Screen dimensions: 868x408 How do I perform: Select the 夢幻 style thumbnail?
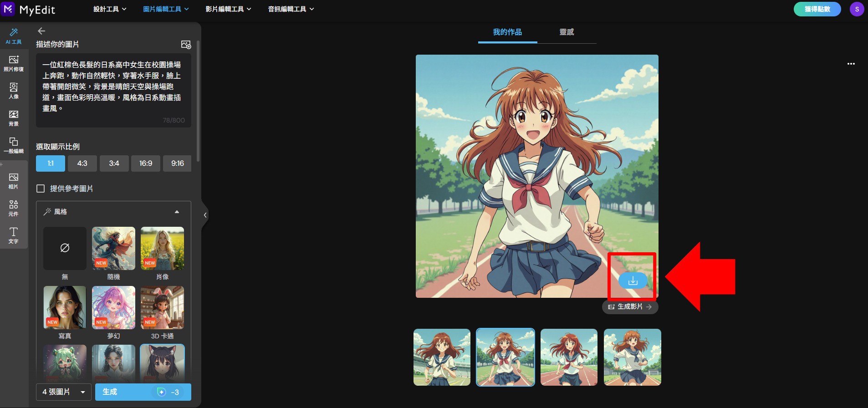(x=113, y=307)
